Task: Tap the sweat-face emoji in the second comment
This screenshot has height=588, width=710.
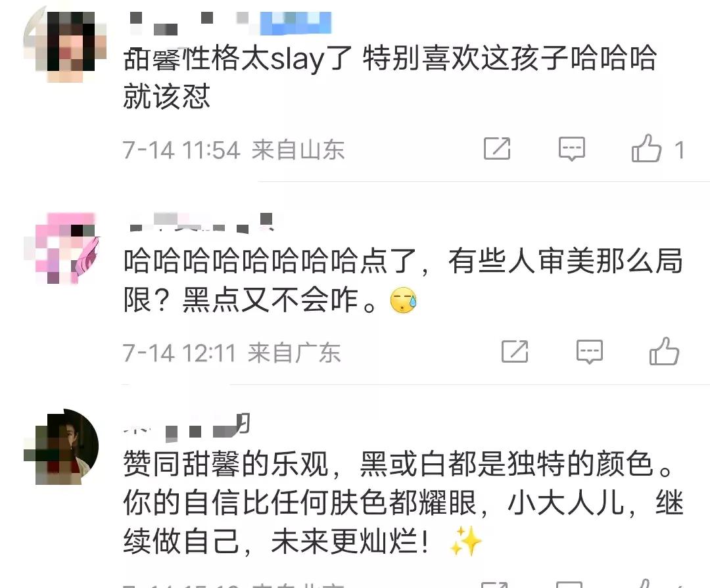Action: pos(404,300)
